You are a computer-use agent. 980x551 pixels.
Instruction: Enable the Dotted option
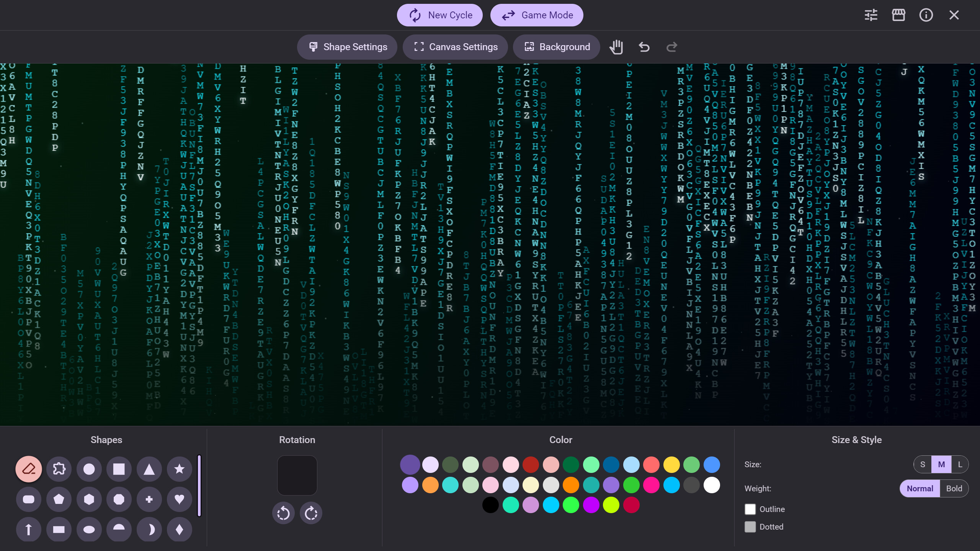tap(750, 527)
